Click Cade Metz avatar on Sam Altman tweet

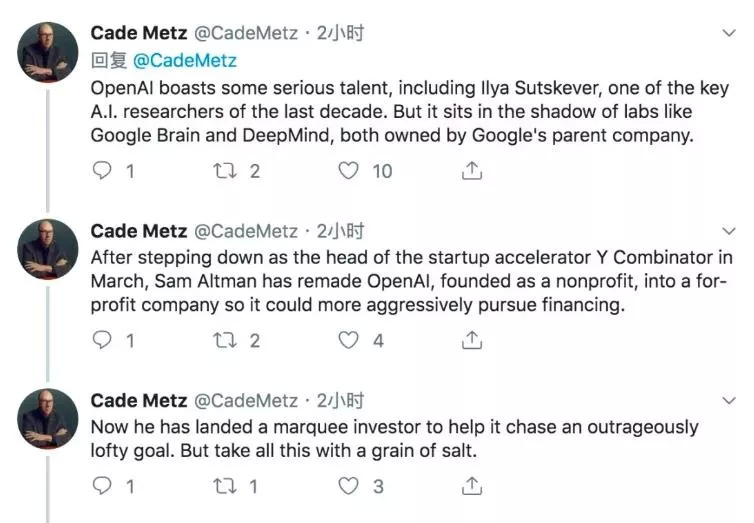[49, 250]
